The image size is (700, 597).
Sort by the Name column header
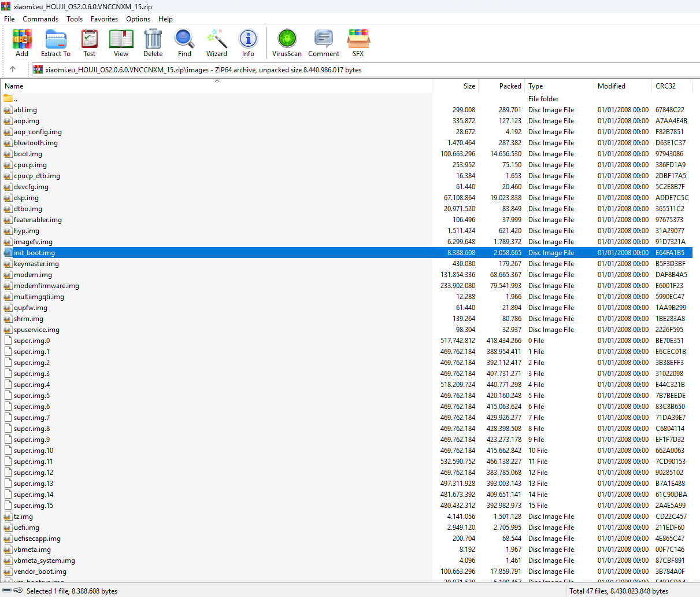tap(217, 86)
